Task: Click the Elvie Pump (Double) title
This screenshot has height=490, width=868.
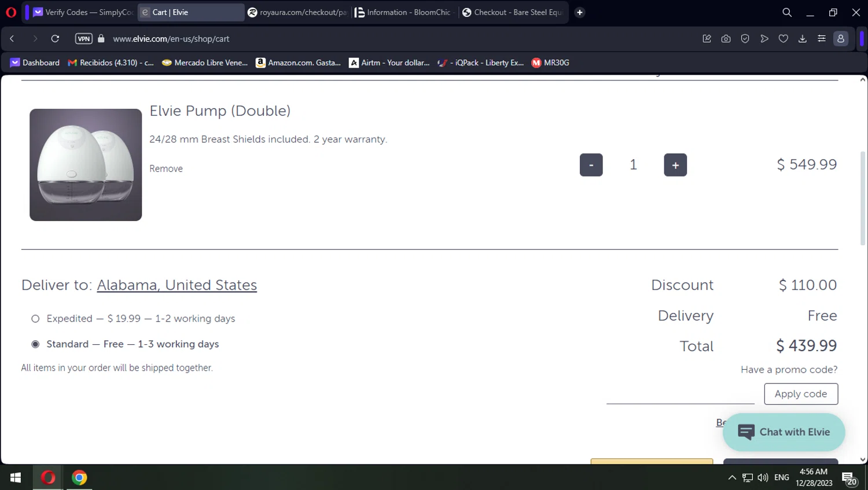Action: tap(220, 110)
